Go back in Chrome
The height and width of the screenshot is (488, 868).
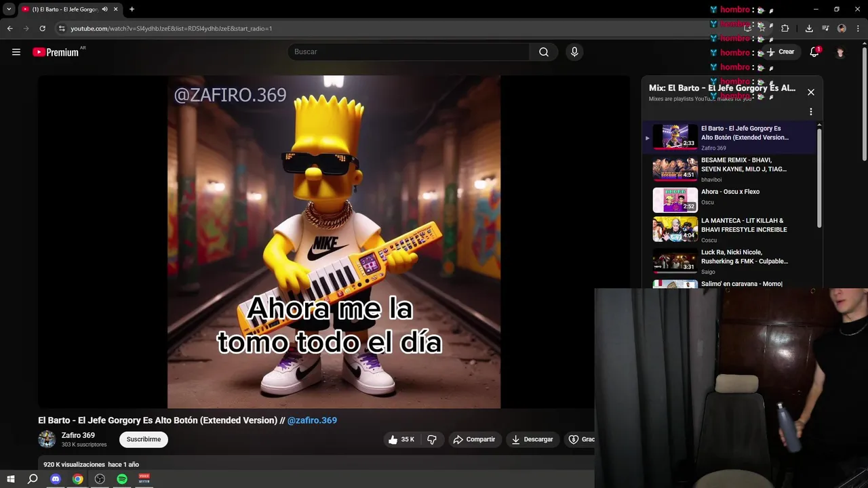click(9, 28)
